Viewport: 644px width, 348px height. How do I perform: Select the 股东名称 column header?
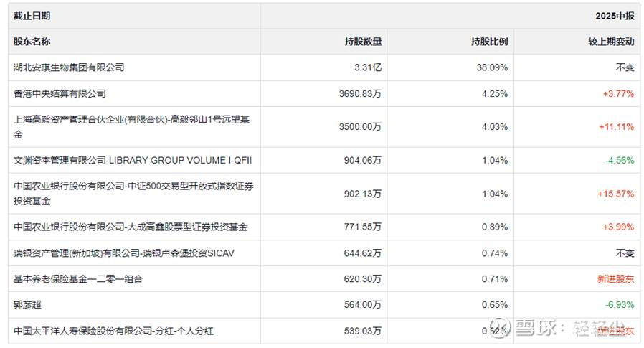32,42
